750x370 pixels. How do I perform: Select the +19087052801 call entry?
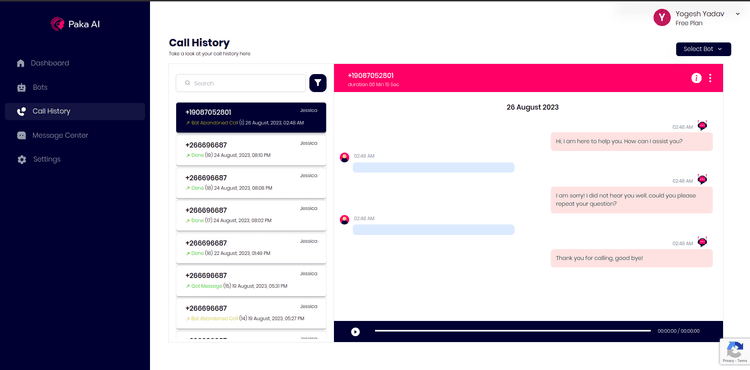tap(251, 118)
